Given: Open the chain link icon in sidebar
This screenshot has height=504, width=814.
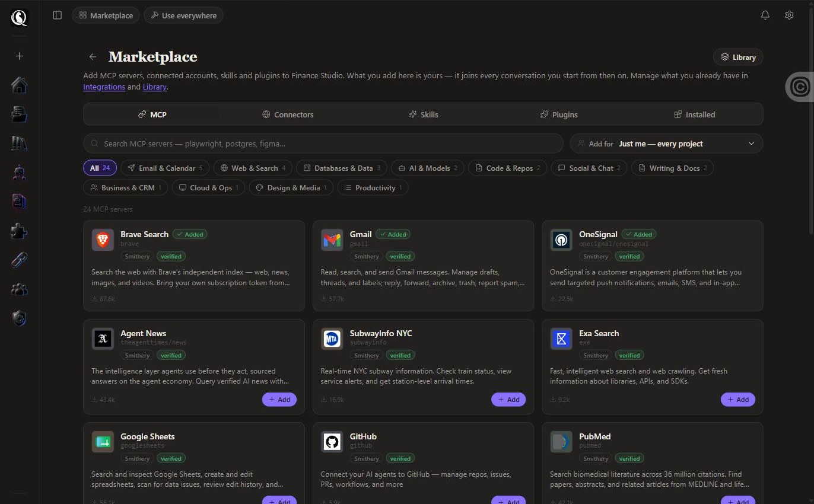Looking at the screenshot, I should point(20,260).
